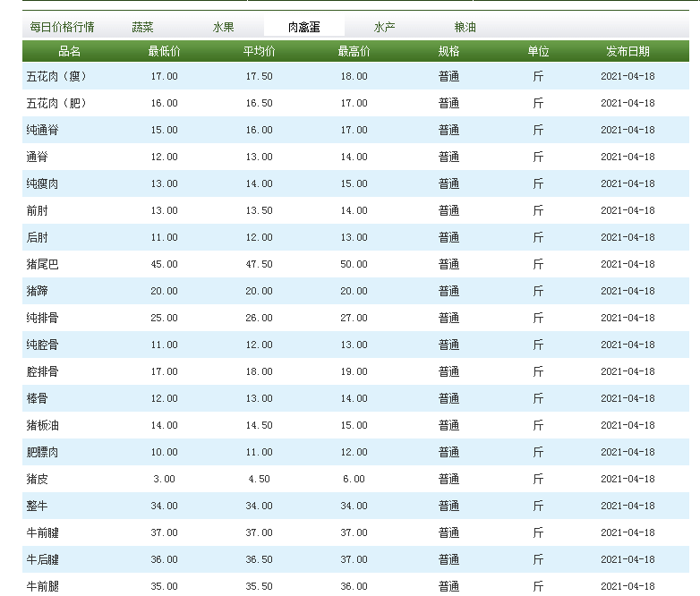The height and width of the screenshot is (596, 700).
Task: Click 五花肉（瘦） average price 17.50
Action: 260,76
